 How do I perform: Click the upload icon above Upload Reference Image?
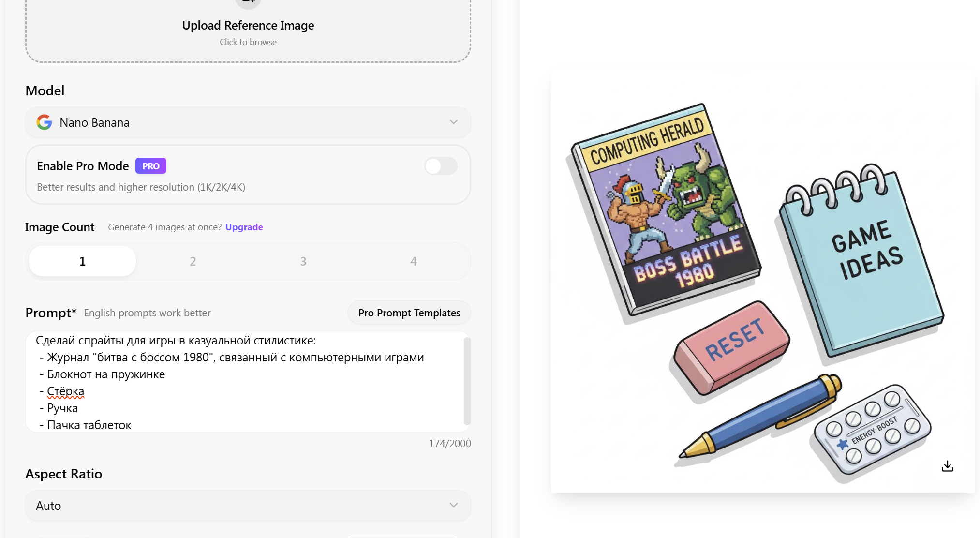[x=248, y=2]
